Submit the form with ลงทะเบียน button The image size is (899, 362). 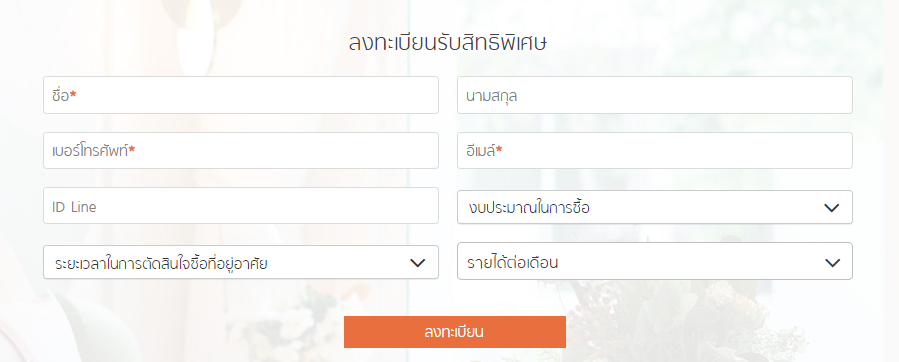coord(455,332)
